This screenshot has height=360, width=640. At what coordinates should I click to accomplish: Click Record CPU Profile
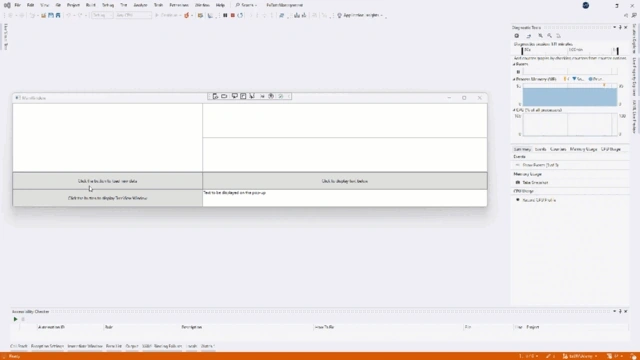(539, 200)
